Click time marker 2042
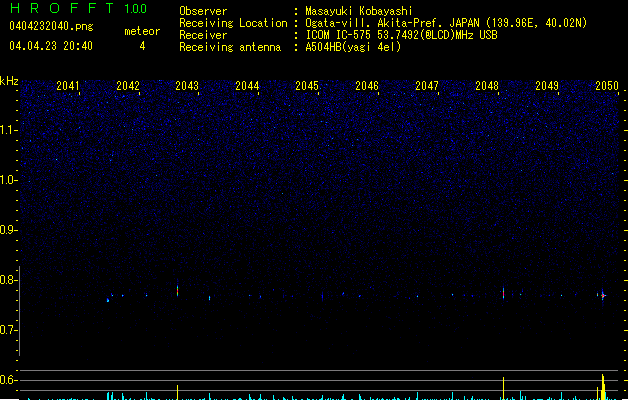Image resolution: width=629 pixels, height=400 pixels. [128, 86]
